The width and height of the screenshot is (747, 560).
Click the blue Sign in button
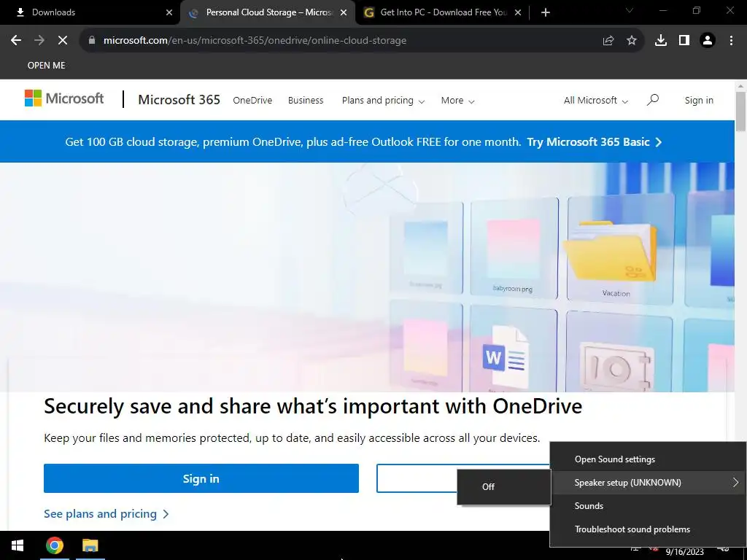[x=201, y=478]
